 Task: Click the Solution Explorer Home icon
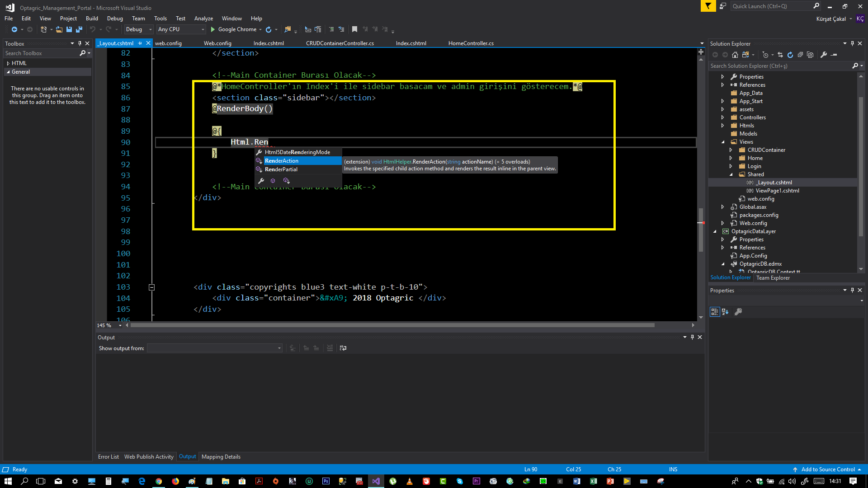(735, 55)
